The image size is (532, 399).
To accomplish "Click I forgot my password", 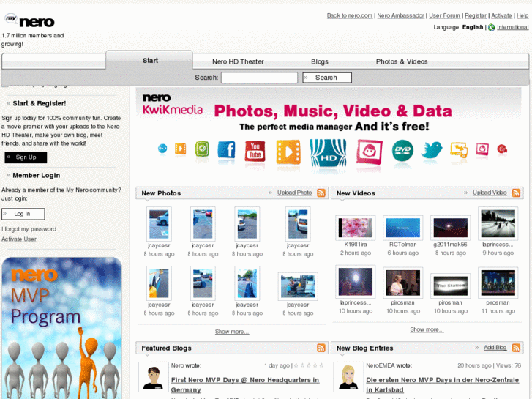I will click(x=29, y=229).
